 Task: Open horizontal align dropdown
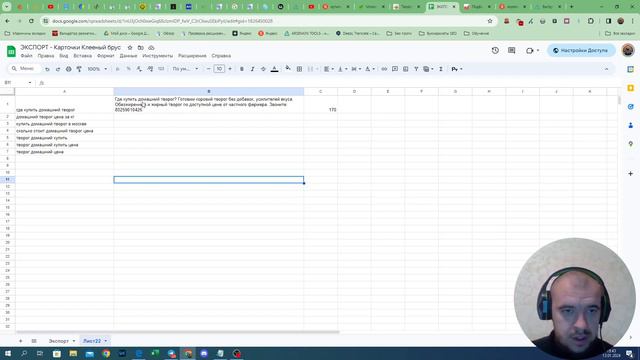[328, 69]
